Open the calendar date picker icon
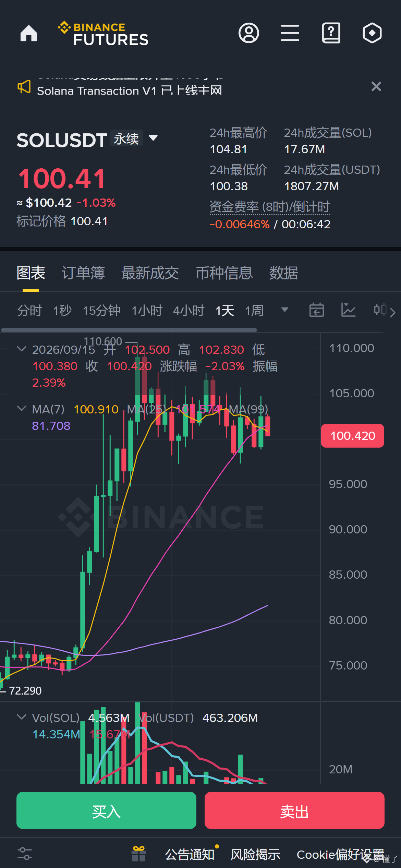 [x=316, y=310]
